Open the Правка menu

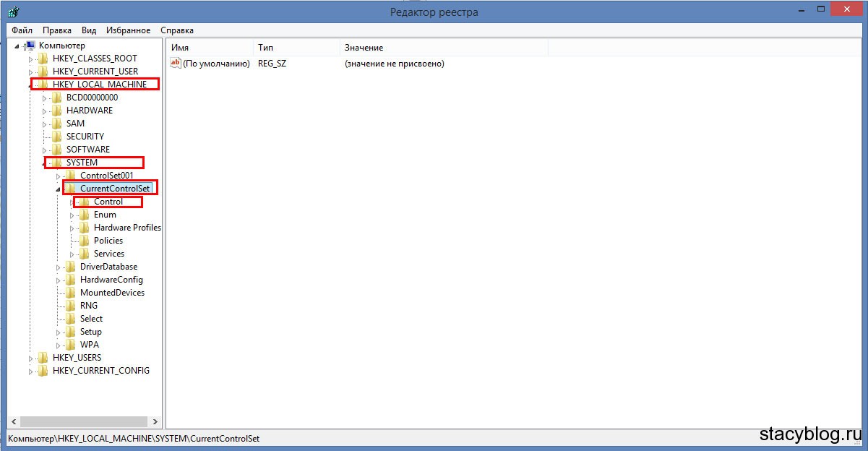click(57, 30)
